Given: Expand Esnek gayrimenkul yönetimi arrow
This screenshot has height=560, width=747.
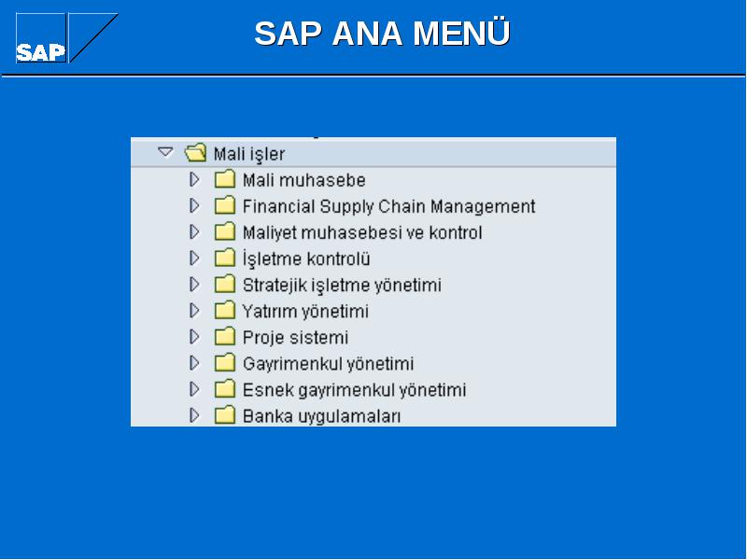Looking at the screenshot, I should [194, 389].
